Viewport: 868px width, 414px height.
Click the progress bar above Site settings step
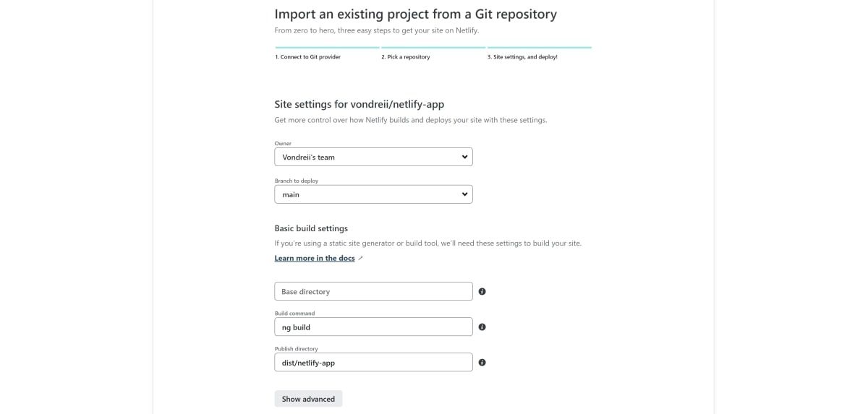tap(540, 48)
